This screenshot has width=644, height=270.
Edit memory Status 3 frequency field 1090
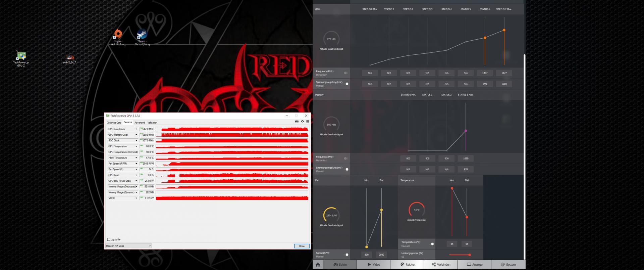[466, 158]
